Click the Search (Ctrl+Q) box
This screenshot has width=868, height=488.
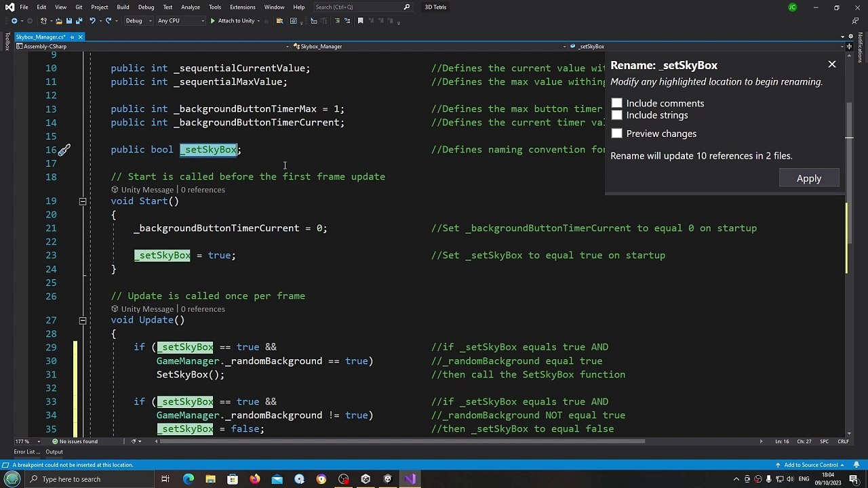[x=359, y=7]
